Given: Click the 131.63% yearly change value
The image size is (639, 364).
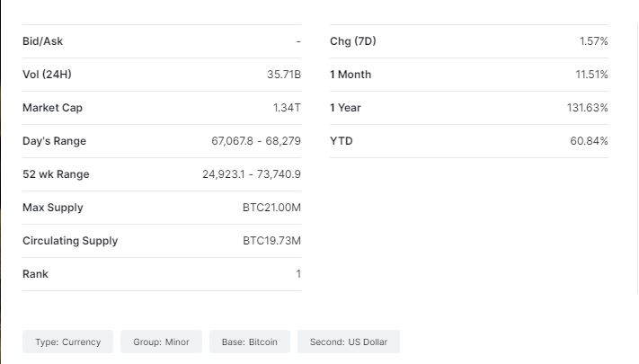Looking at the screenshot, I should coord(589,108).
